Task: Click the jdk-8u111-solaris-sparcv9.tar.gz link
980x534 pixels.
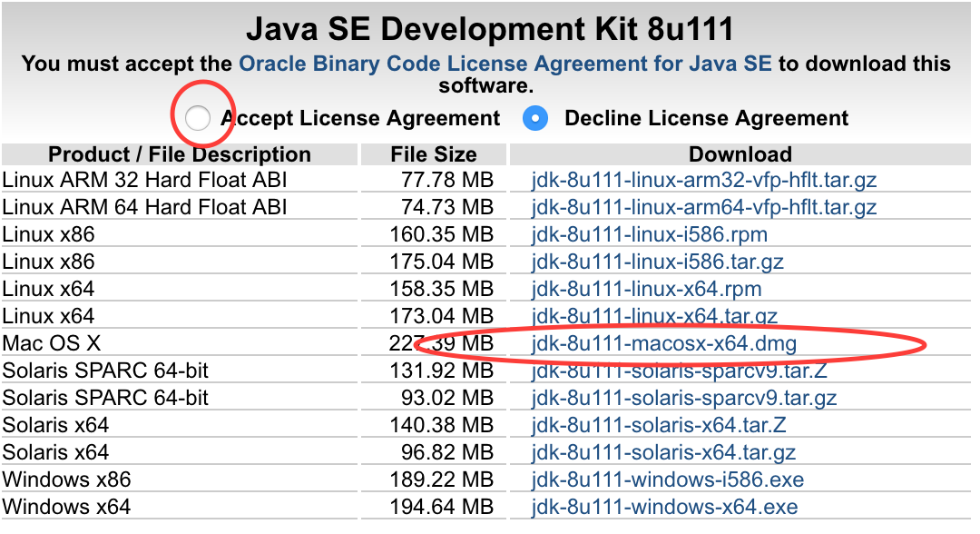Action: pos(684,398)
